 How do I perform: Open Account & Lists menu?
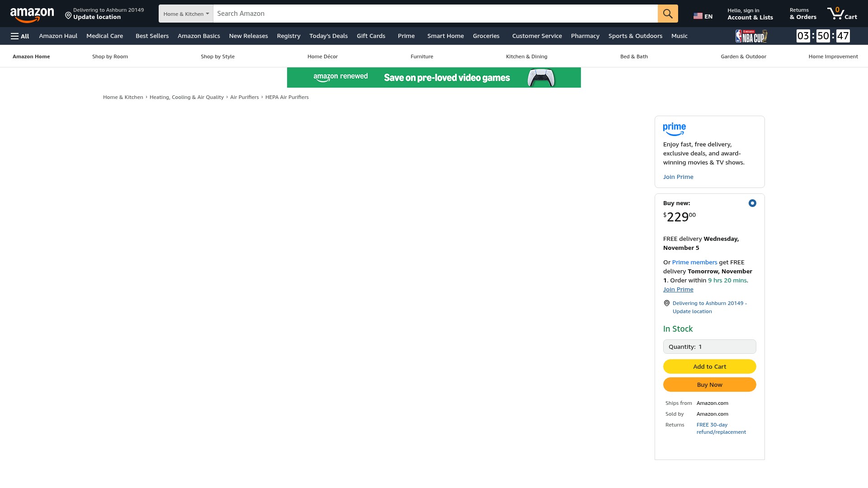[x=750, y=14]
